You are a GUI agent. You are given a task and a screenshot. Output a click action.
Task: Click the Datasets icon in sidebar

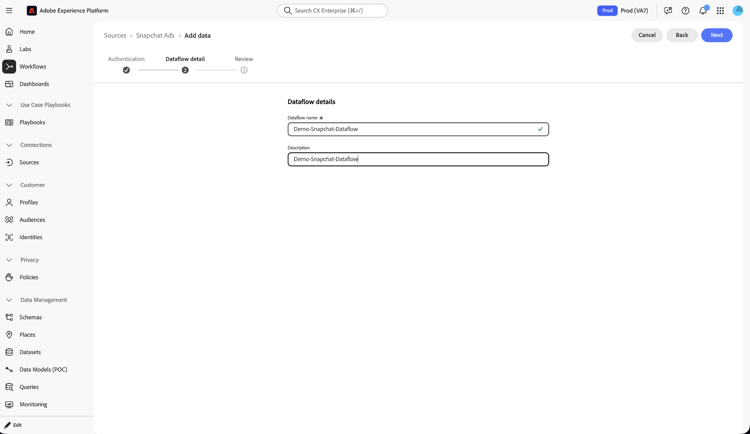point(9,352)
